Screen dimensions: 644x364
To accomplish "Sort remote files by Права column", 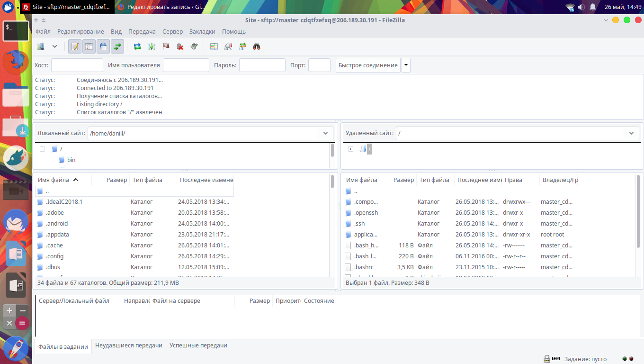I will point(520,180).
